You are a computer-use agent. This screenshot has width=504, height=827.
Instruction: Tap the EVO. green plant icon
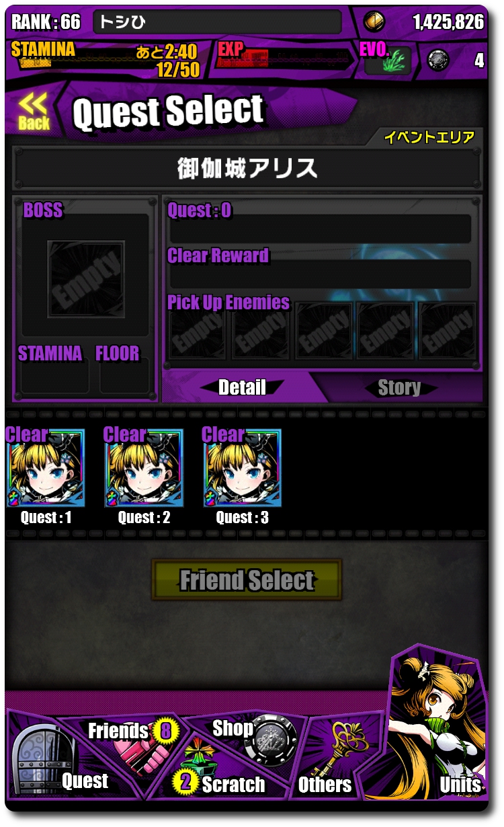(x=388, y=63)
